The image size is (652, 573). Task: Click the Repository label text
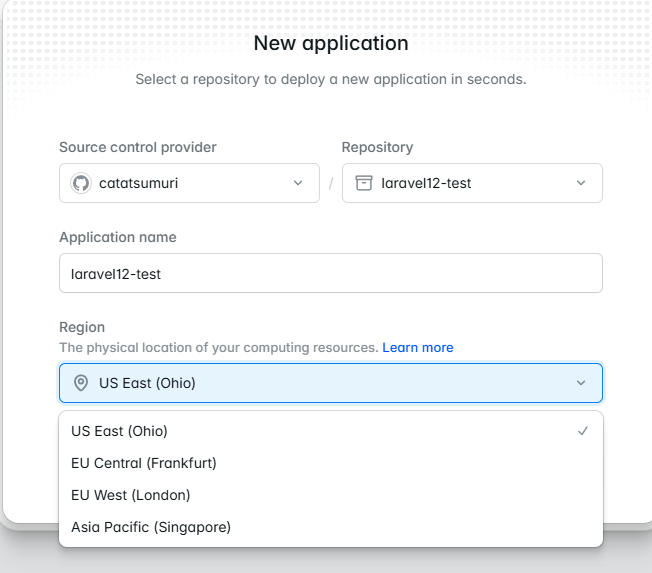click(x=377, y=147)
